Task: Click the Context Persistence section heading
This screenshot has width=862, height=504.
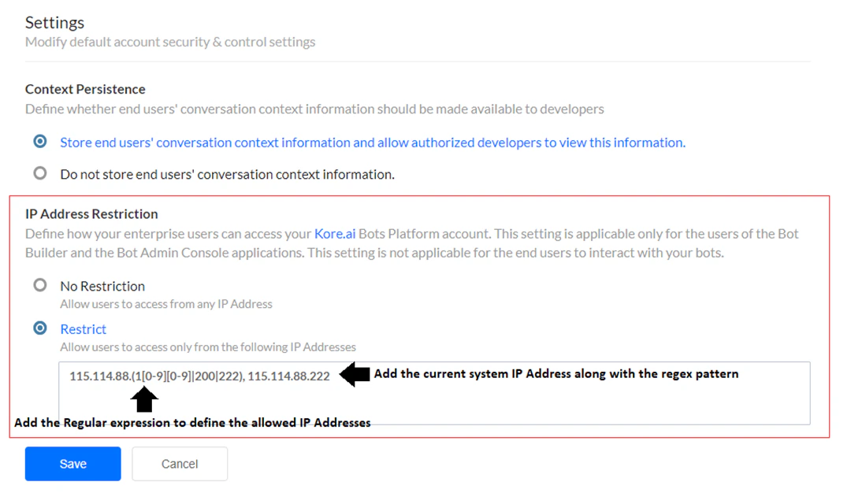Action: (x=85, y=89)
